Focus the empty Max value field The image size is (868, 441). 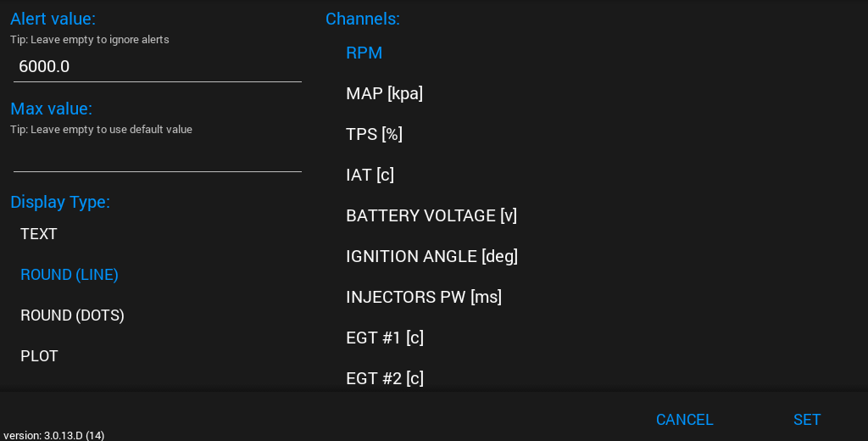point(158,156)
